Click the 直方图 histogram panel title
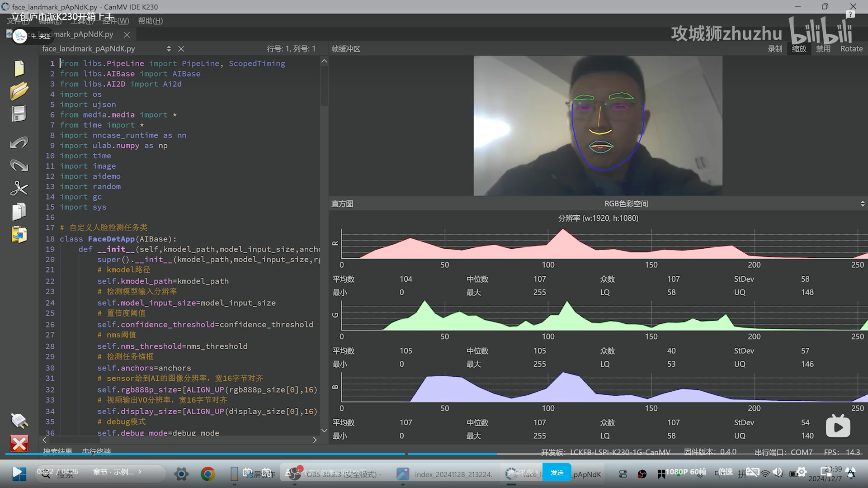 tap(342, 204)
